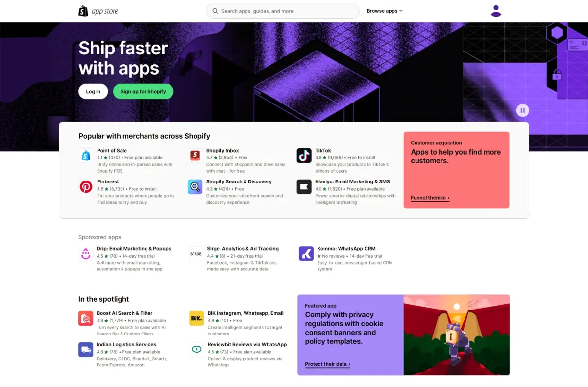Screen dimensions: 588x387
Task: Open Shopify Inbox app title
Action: (222, 151)
